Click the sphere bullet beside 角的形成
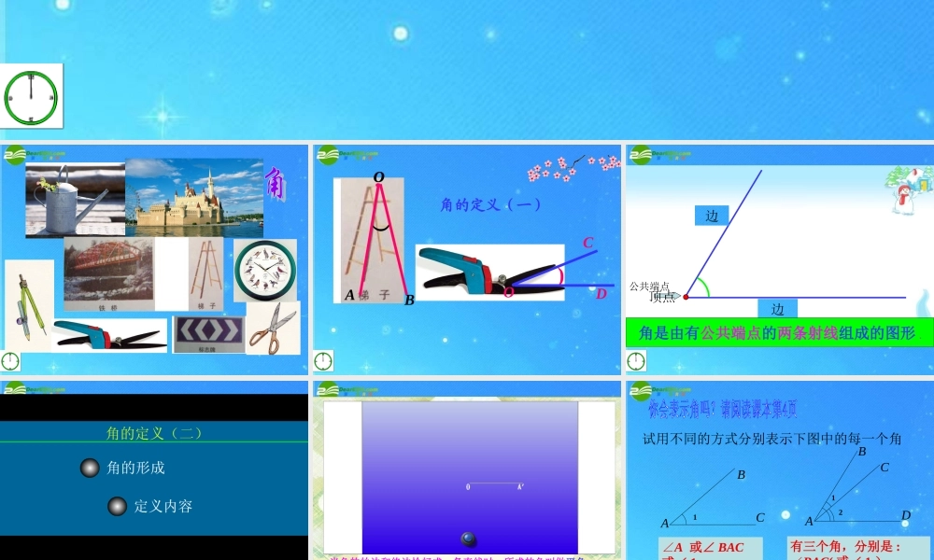 pyautogui.click(x=90, y=468)
